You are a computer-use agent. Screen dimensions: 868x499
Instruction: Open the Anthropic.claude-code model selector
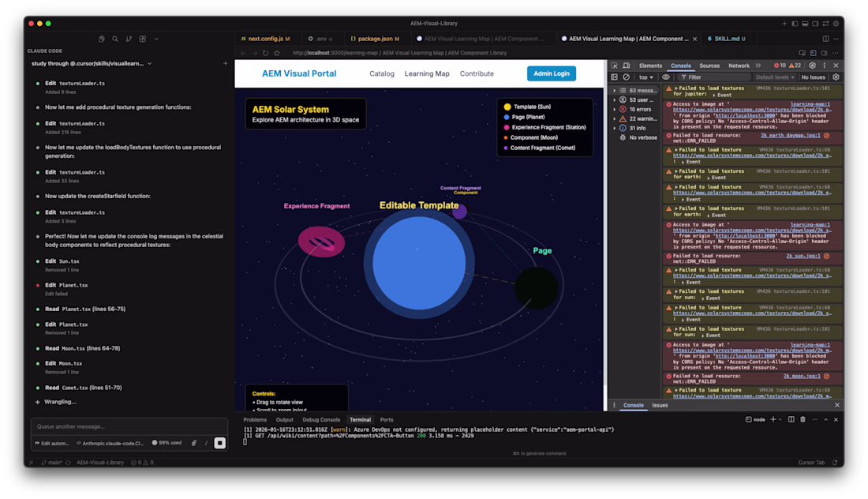[x=110, y=443]
